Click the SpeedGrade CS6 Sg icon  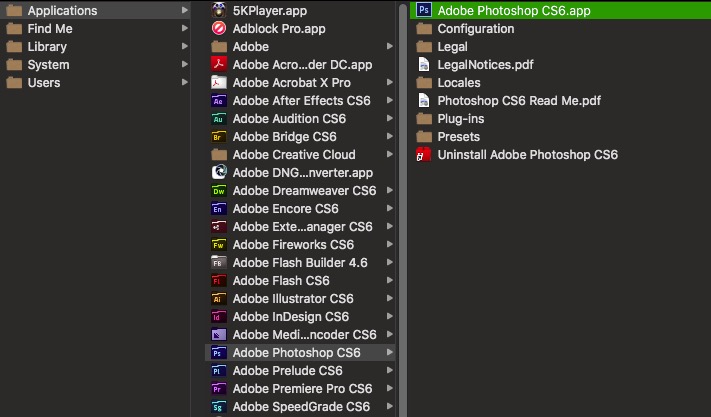219,407
